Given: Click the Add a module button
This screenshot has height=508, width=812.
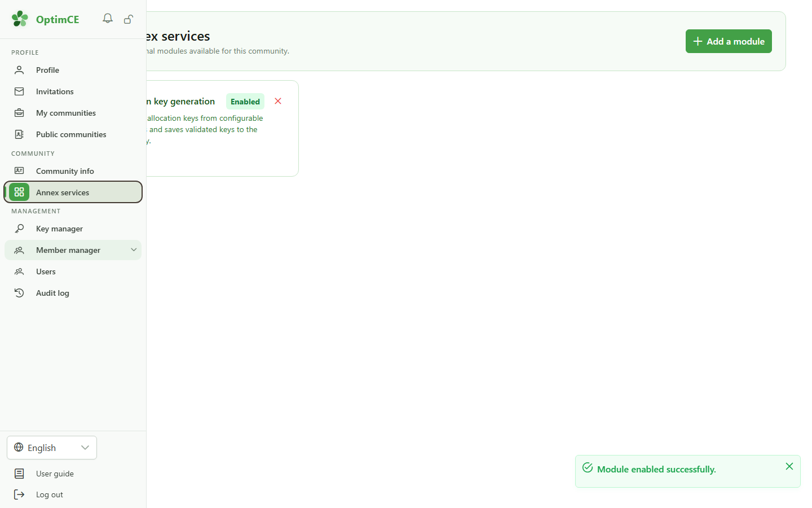Looking at the screenshot, I should click(729, 41).
